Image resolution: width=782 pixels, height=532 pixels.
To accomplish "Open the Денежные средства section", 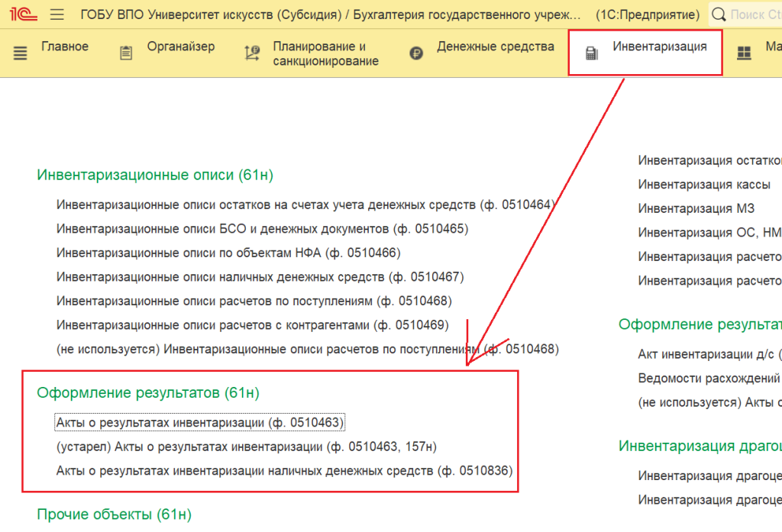I will [x=495, y=47].
